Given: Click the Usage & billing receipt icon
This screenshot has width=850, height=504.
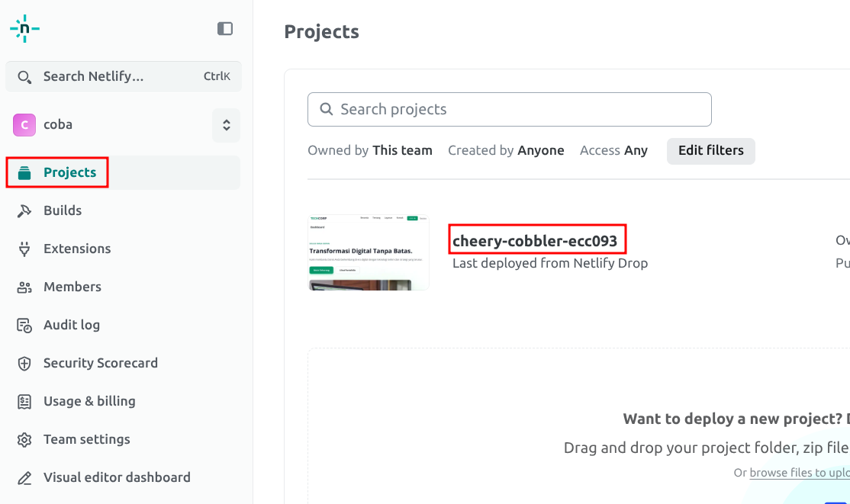Looking at the screenshot, I should tap(24, 402).
